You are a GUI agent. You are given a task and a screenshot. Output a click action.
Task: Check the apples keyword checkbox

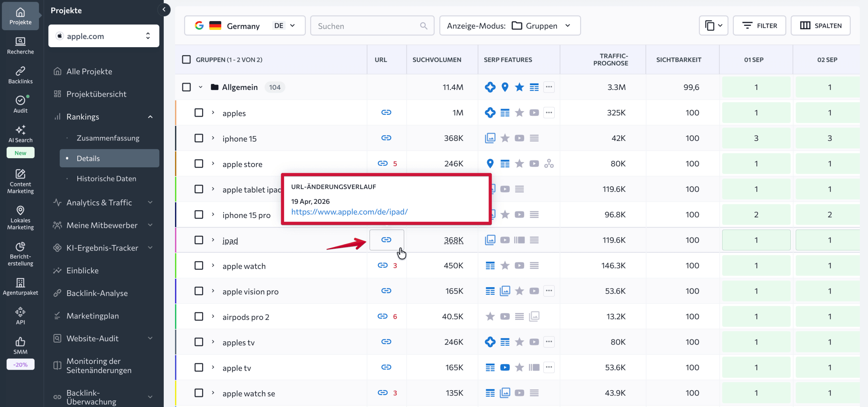[x=199, y=112]
